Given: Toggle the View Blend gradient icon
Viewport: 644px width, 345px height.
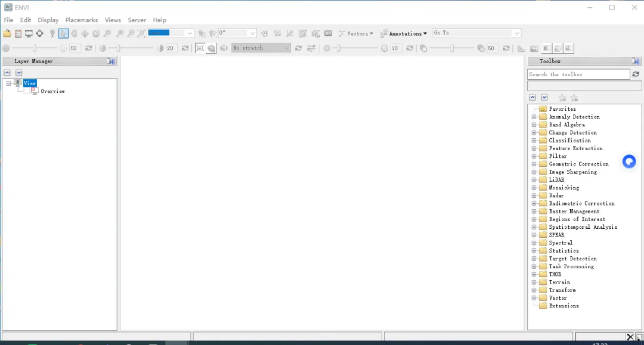Looking at the screenshot, I should click(x=547, y=48).
